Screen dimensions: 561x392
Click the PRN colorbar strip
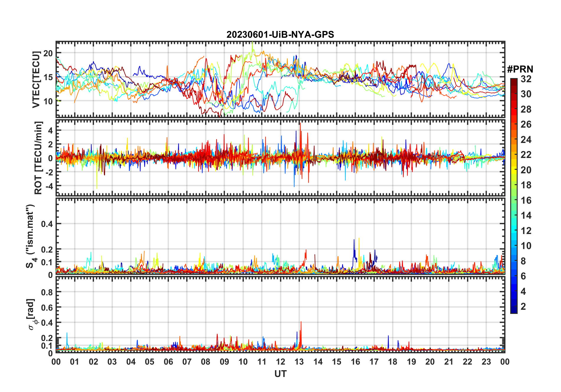514,196
